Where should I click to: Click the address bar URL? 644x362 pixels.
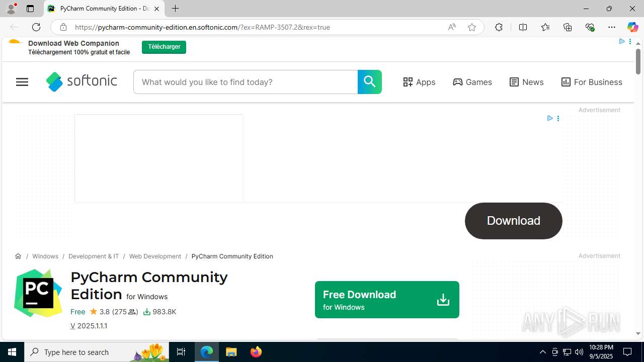pyautogui.click(x=202, y=27)
